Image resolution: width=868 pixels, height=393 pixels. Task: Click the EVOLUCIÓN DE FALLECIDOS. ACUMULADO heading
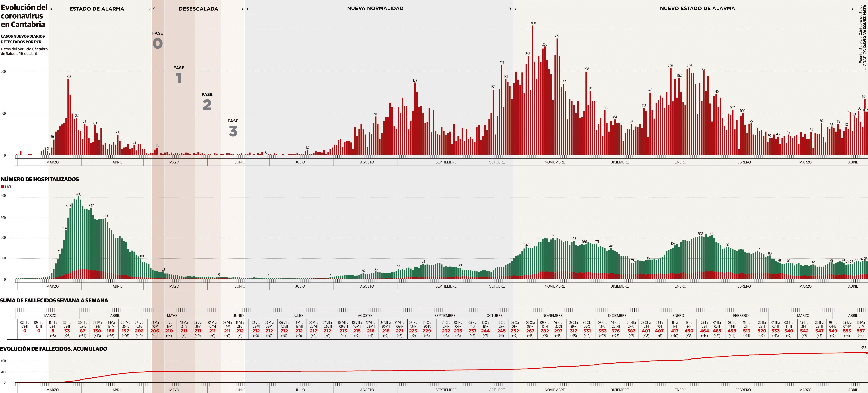(x=54, y=349)
